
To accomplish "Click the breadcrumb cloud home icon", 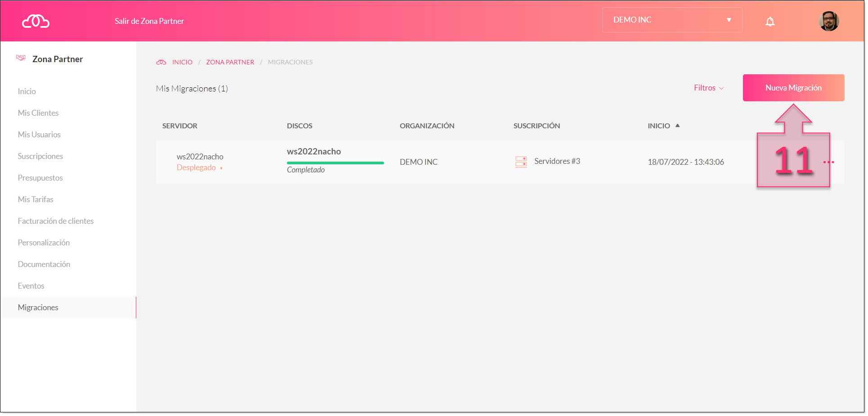I will pos(161,62).
